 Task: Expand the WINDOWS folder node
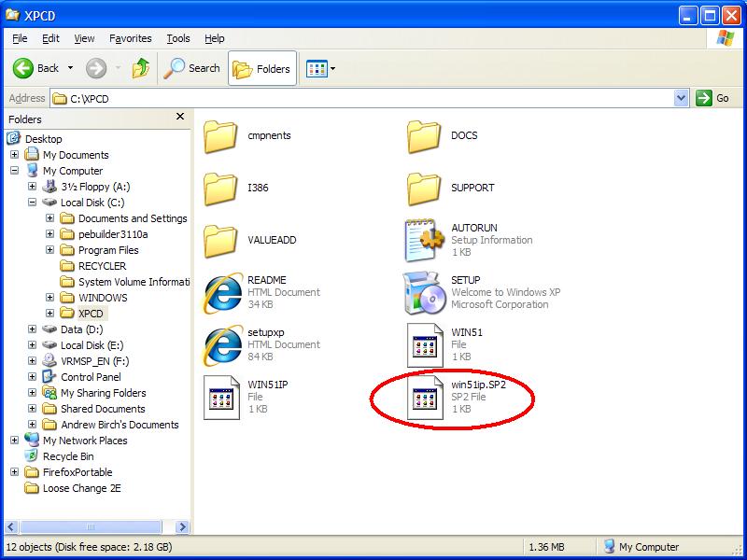click(50, 298)
